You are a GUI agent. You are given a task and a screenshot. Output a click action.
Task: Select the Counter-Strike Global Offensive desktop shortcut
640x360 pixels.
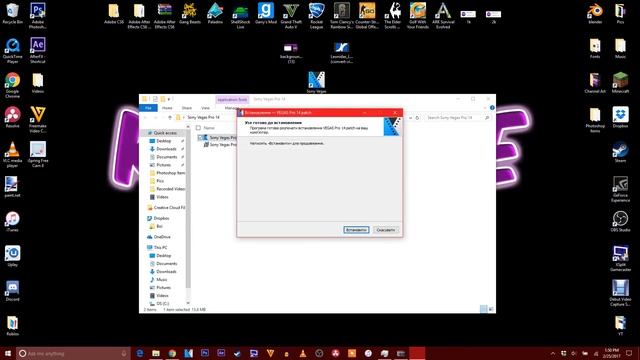[367, 16]
